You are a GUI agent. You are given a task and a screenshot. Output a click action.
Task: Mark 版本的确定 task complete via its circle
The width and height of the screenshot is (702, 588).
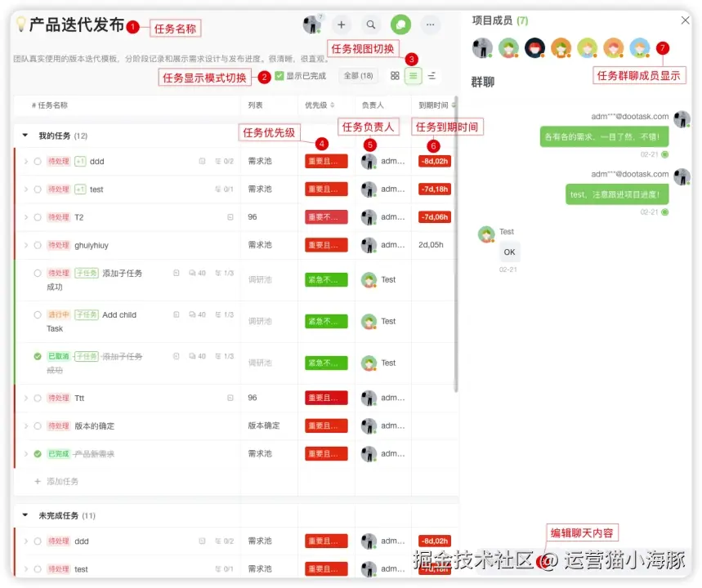(38, 426)
